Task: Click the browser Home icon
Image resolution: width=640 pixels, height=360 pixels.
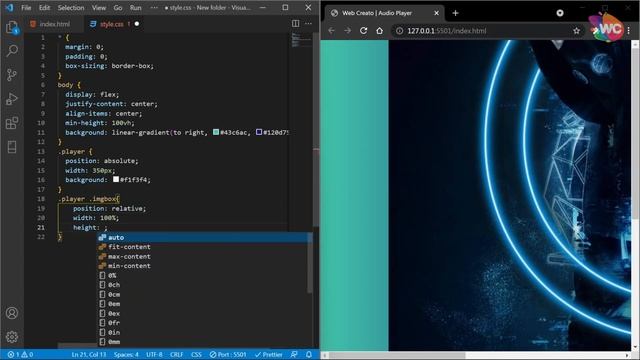Action: [380, 31]
